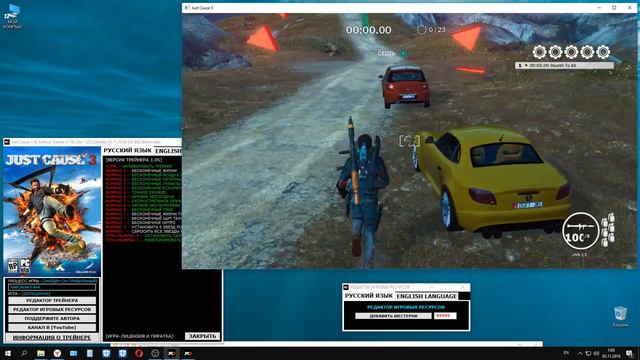Open КАНАЛ В [YouTube] button

(x=52, y=327)
